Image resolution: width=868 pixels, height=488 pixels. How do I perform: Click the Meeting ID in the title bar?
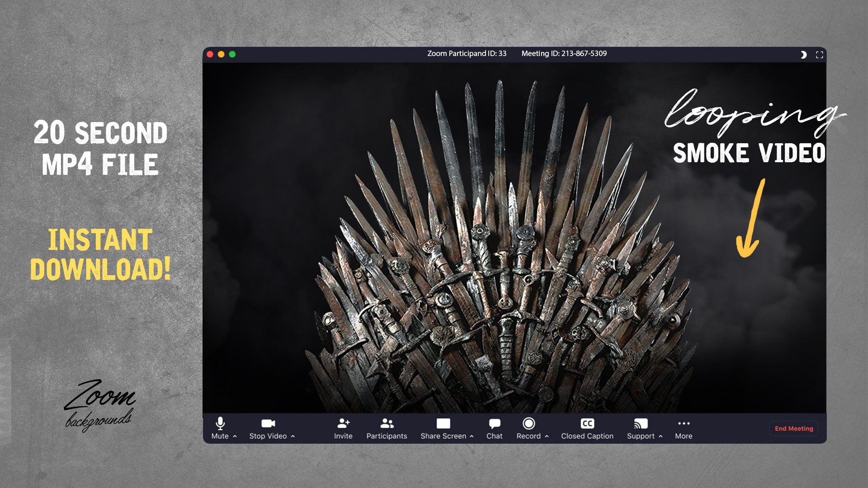tap(564, 54)
